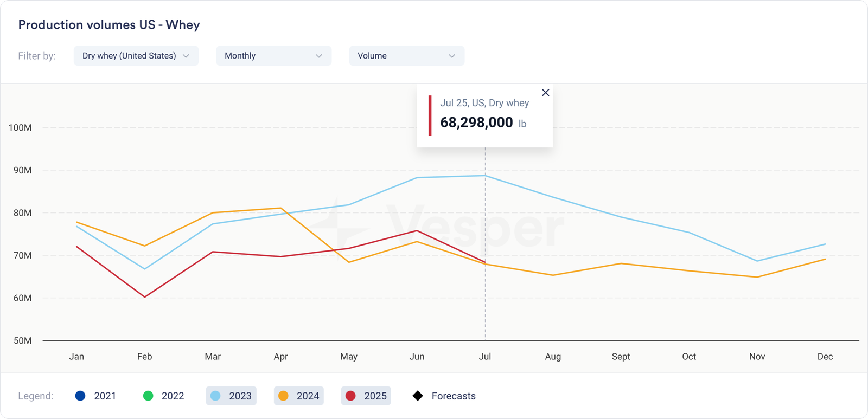Click the orange 2024 line at Apr peak
Image resolution: width=868 pixels, height=419 pixels.
(280, 208)
